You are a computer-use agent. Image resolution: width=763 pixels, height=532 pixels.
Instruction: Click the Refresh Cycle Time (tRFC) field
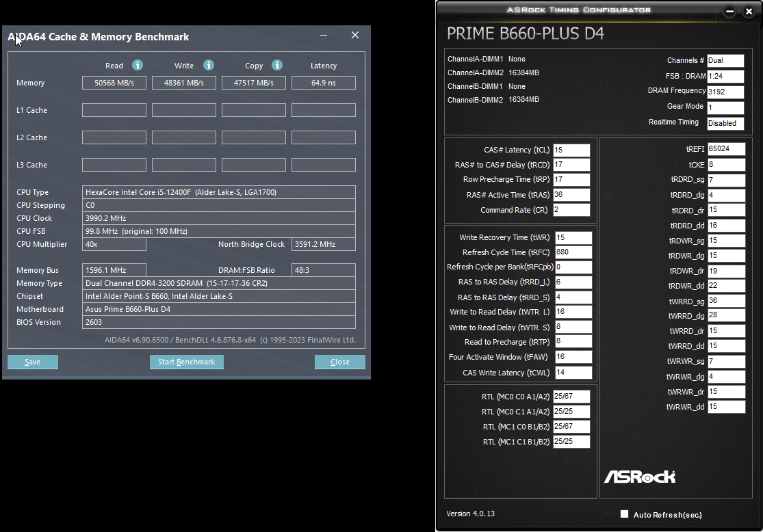point(573,252)
